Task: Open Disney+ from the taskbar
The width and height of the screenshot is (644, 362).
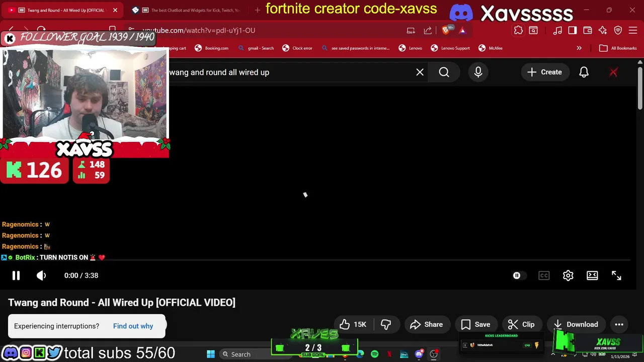Action: point(404,354)
